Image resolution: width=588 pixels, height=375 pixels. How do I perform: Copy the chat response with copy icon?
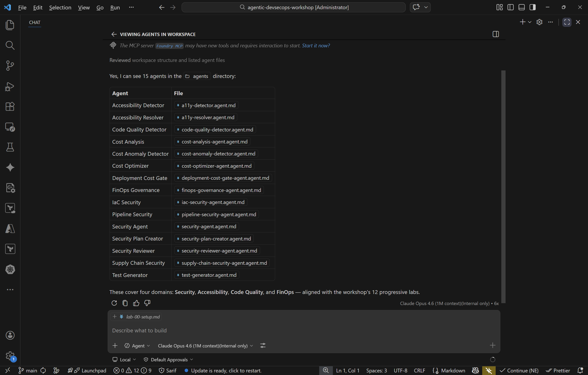pos(125,303)
